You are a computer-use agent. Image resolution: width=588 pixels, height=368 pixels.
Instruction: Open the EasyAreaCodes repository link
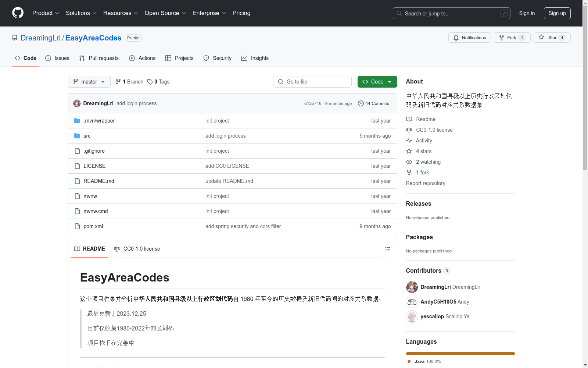tap(93, 38)
